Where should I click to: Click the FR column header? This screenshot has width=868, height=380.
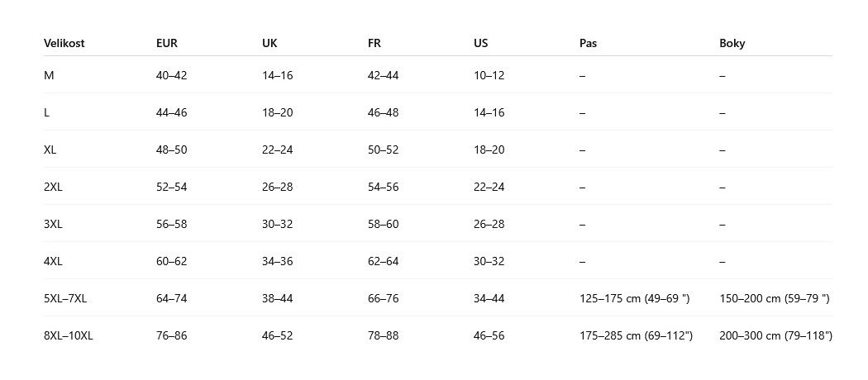374,43
